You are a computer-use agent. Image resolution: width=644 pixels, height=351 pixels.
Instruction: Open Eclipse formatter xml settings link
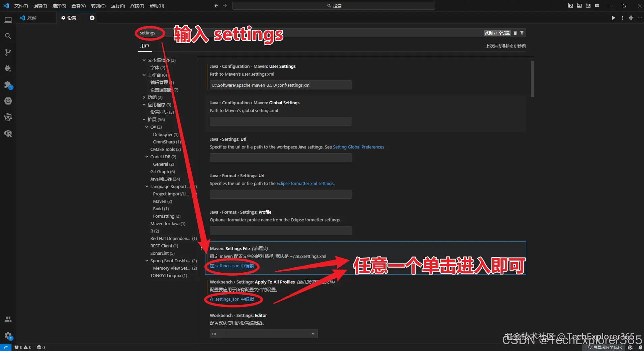(305, 184)
